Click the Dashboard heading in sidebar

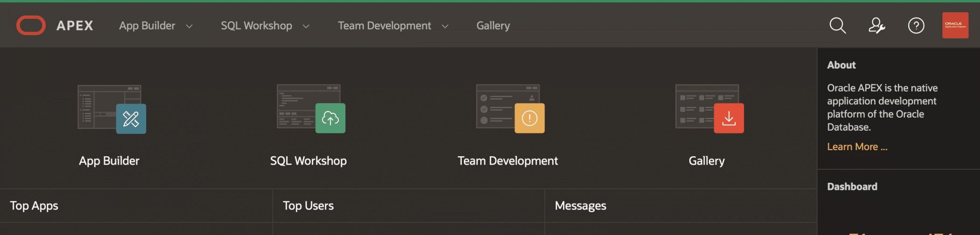[x=852, y=187]
